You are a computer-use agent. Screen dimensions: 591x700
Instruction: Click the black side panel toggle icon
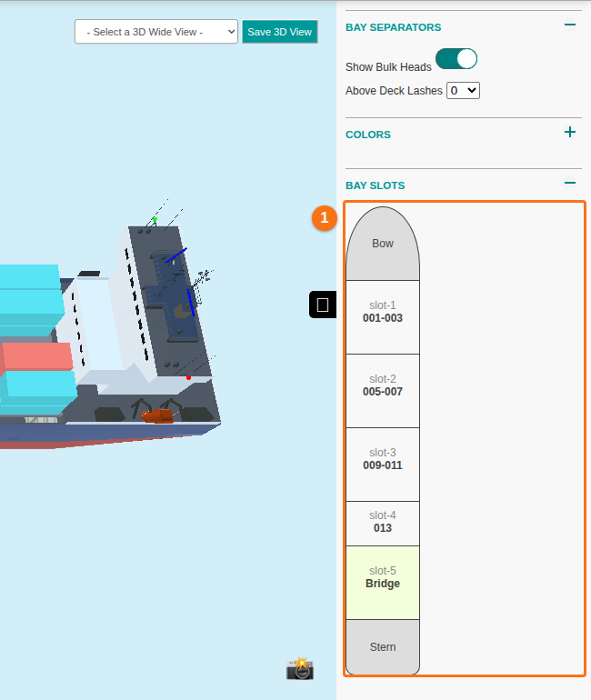(322, 305)
